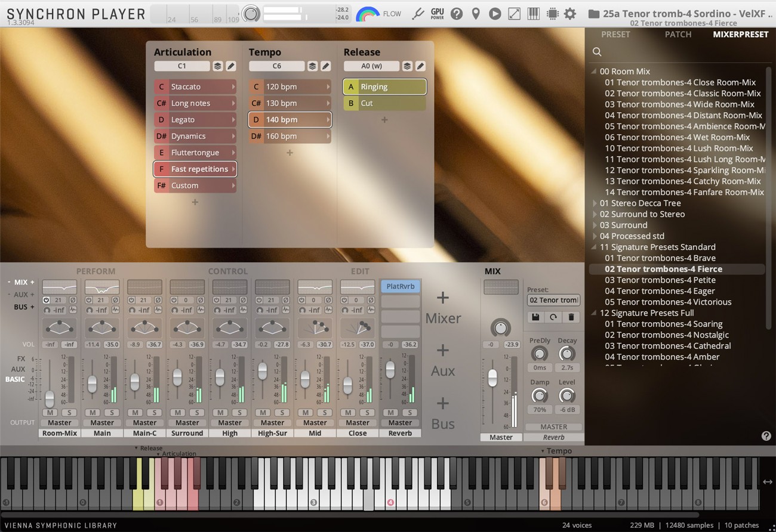The image size is (776, 532).
Task: Toggle power button on Room-Mix channel
Action: (47, 300)
